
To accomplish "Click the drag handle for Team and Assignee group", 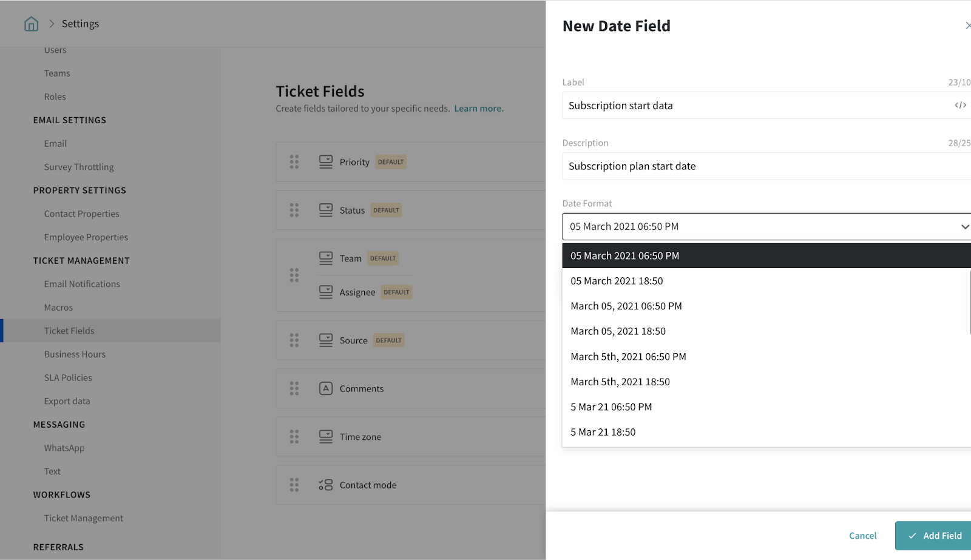I will pyautogui.click(x=294, y=275).
